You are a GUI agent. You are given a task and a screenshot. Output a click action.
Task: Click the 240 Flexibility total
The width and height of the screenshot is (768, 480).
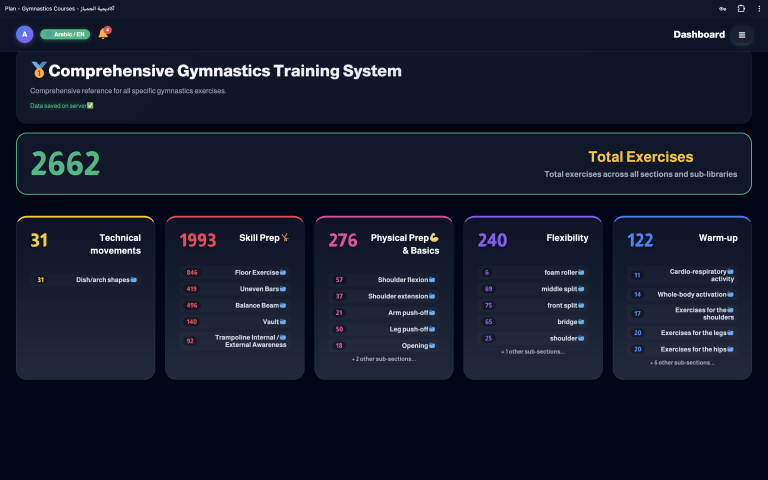(492, 240)
